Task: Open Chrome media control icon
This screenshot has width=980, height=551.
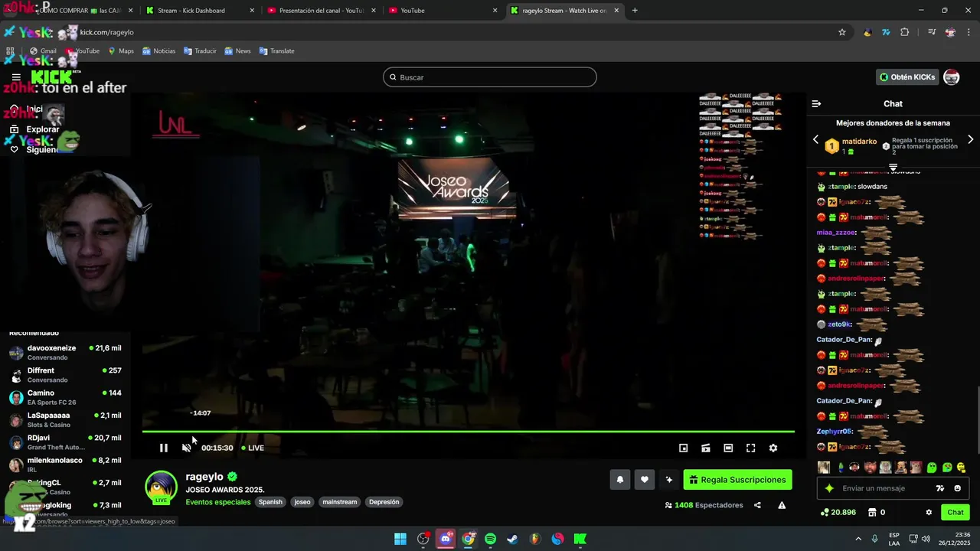Action: click(x=932, y=32)
